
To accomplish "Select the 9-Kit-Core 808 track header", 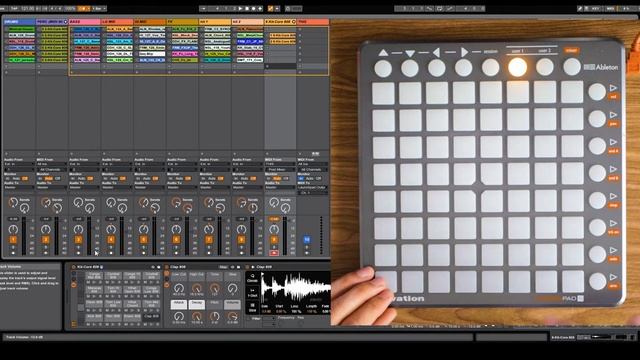I will pyautogui.click(x=280, y=22).
